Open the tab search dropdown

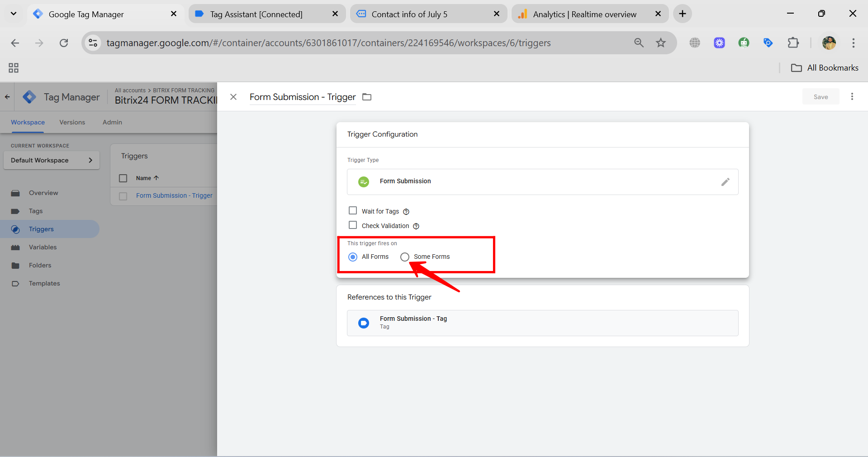14,14
